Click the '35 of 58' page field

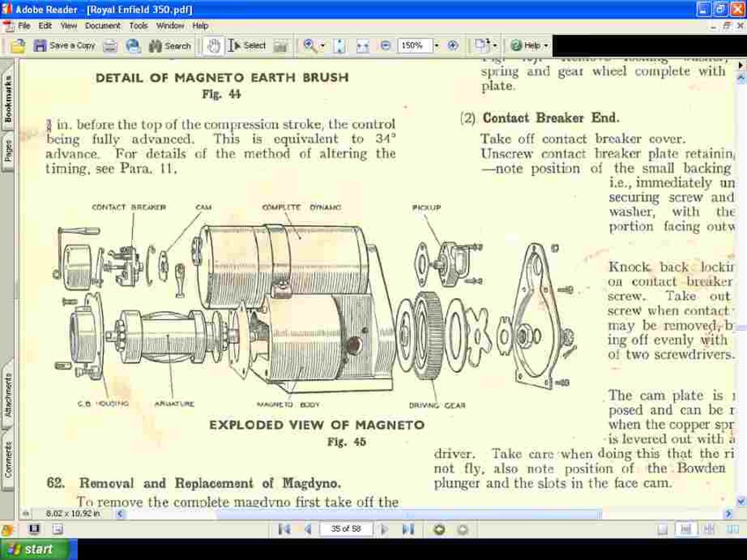(x=346, y=529)
